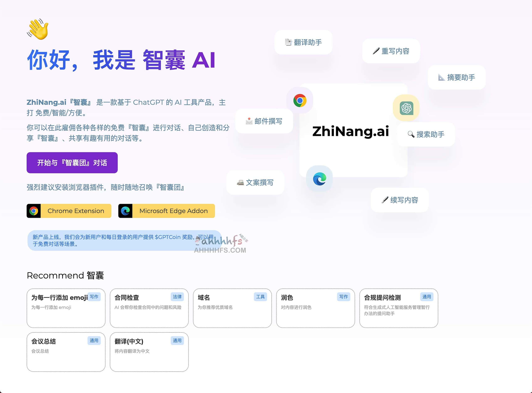Open the 翻译助手 feature pill

coord(304,43)
